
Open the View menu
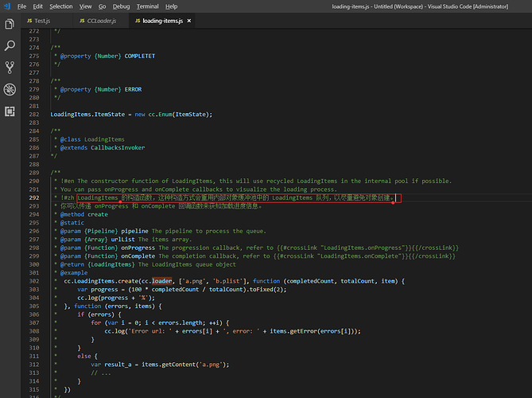pos(84,6)
